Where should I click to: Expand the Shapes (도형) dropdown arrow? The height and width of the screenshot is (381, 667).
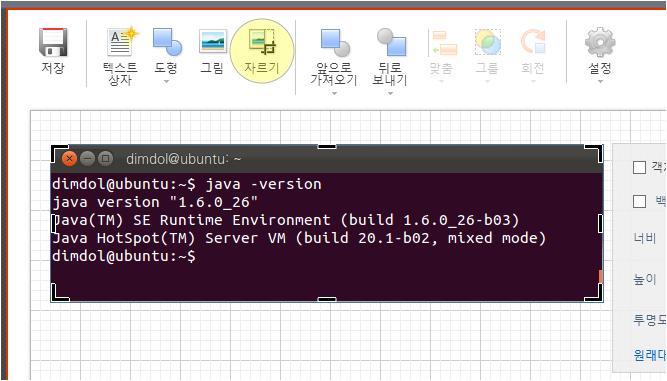pyautogui.click(x=166, y=81)
